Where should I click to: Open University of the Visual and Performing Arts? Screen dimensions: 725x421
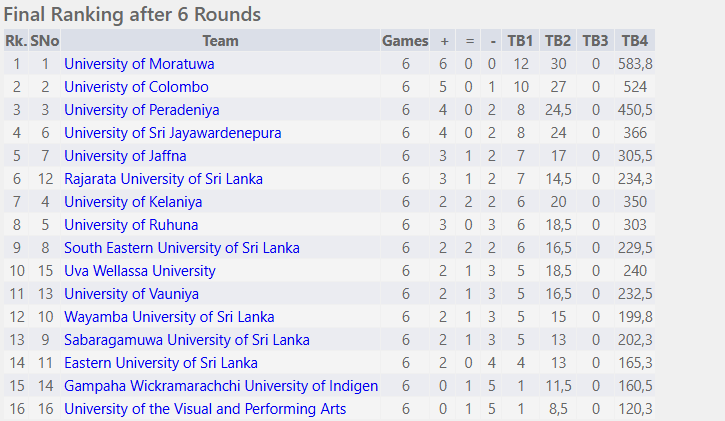[205, 409]
